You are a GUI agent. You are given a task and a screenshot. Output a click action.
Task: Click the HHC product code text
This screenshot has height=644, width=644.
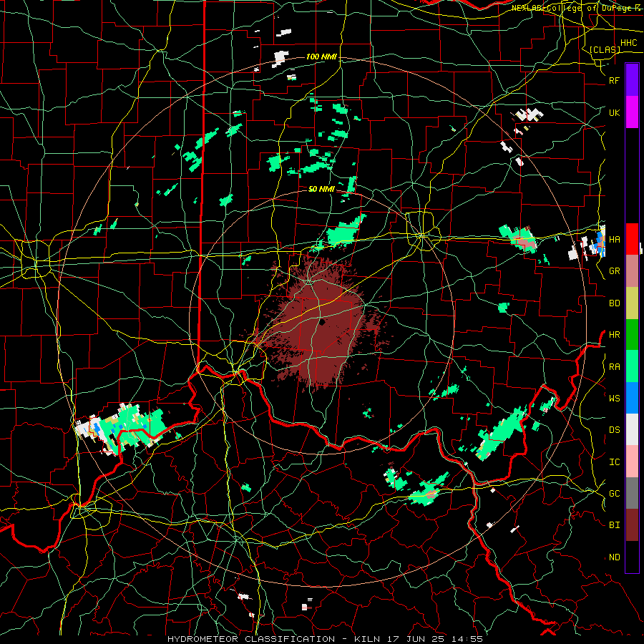pyautogui.click(x=629, y=43)
